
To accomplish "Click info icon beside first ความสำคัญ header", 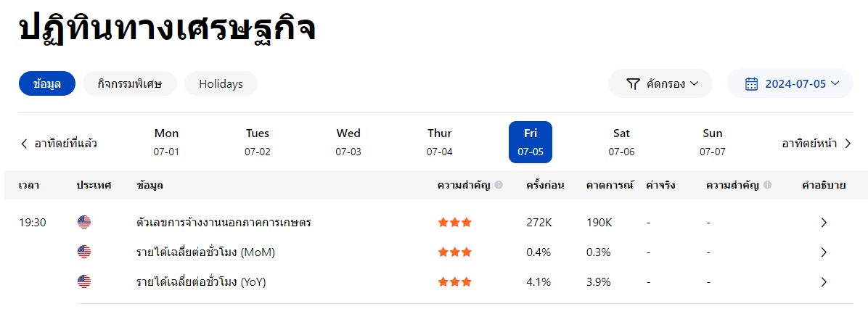I will pyautogui.click(x=499, y=185).
